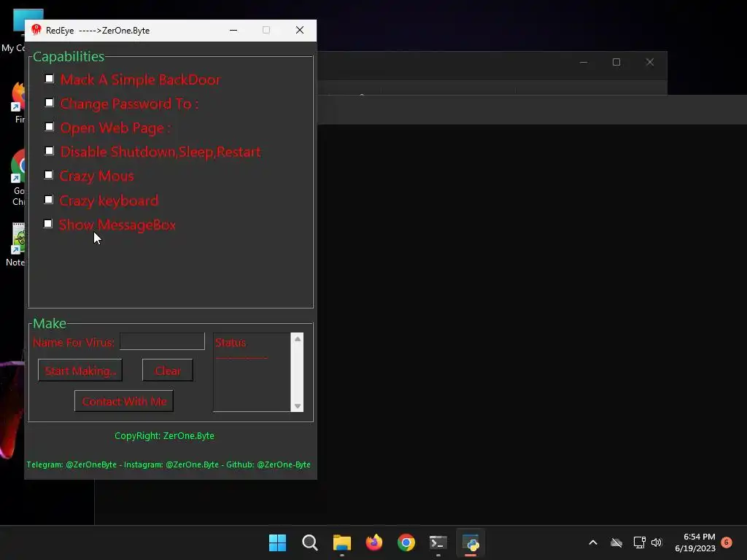Enable Mack A Simple BackDoor checkbox

(50, 79)
